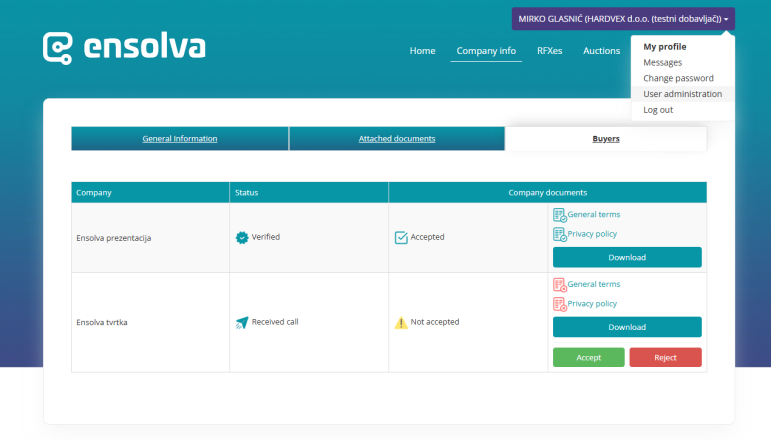Log out via the user menu

tap(658, 110)
